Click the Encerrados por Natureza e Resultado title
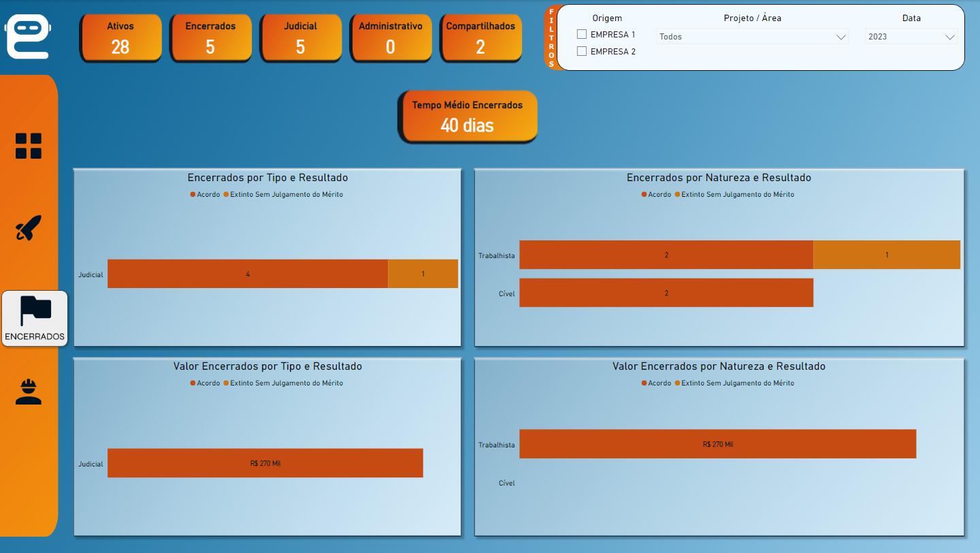Image resolution: width=980 pixels, height=553 pixels. tap(719, 178)
